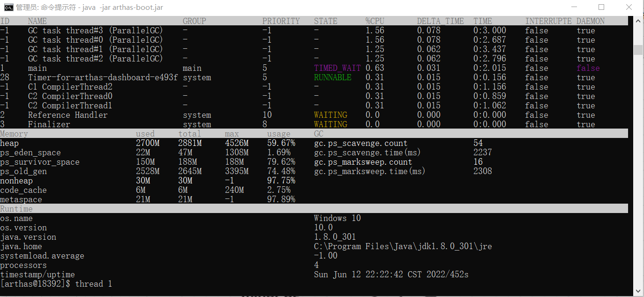
Task: Click the RUNNABLE state of Timer thread
Action: pyautogui.click(x=333, y=77)
